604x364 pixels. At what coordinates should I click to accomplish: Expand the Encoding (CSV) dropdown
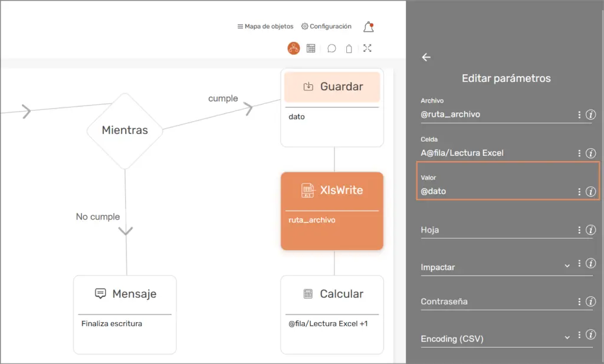[x=567, y=337]
